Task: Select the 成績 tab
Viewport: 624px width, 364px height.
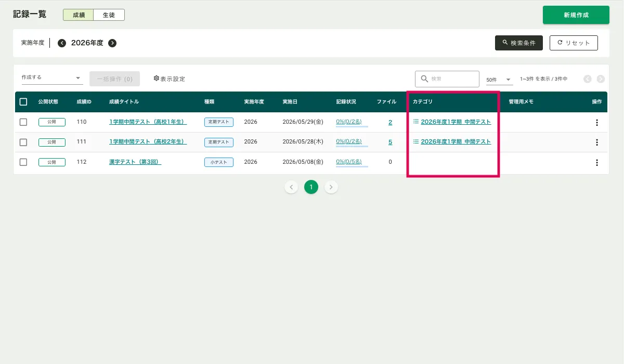Action: pos(79,15)
